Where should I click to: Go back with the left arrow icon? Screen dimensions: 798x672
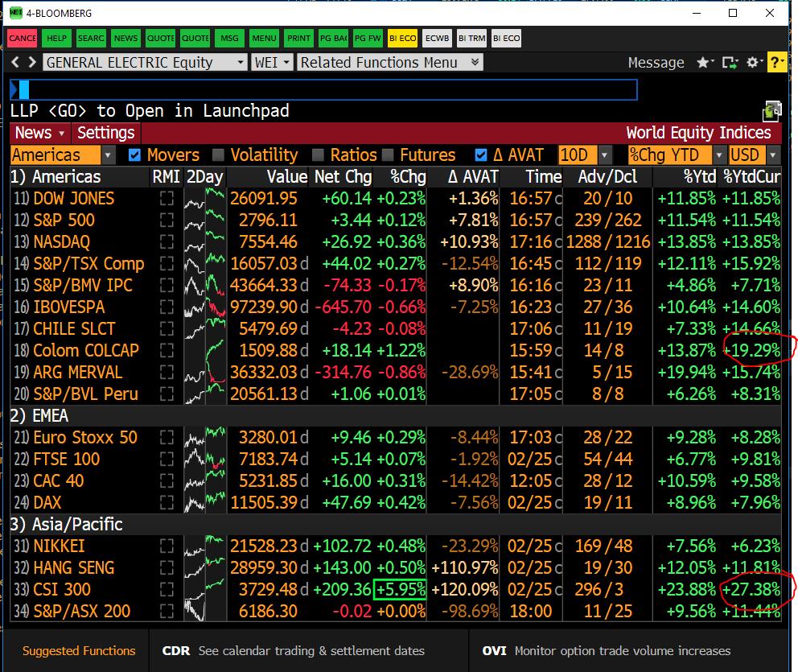15,62
